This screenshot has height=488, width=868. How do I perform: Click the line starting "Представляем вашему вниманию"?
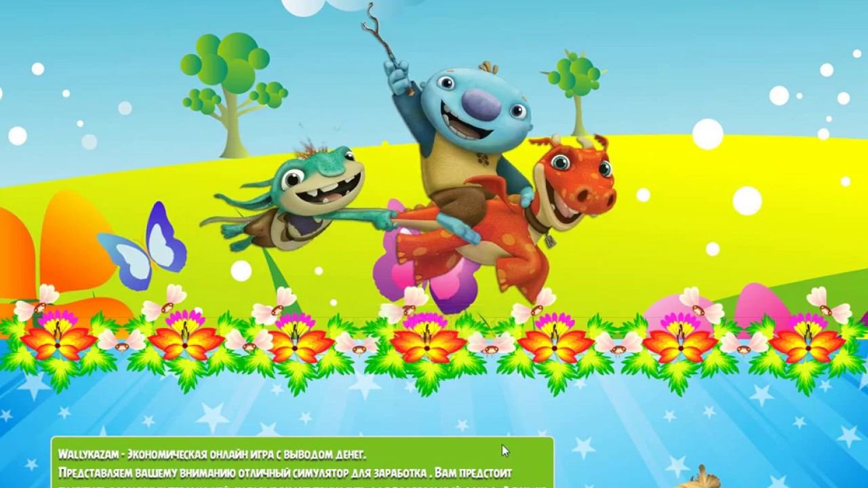285,471
